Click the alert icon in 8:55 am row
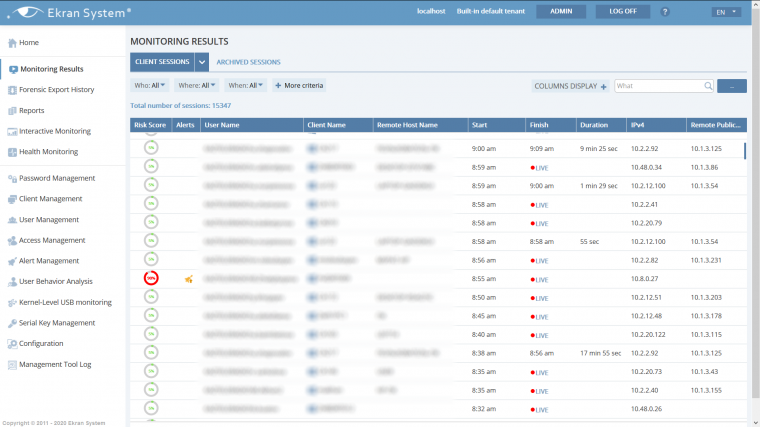Screen dimensions: 760x427 tap(188, 278)
